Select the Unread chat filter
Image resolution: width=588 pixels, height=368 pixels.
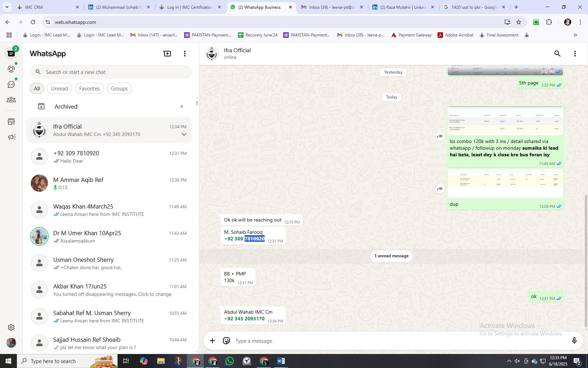[59, 89]
